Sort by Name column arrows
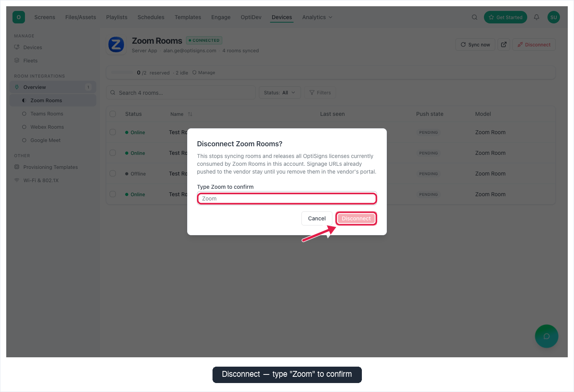The height and width of the screenshot is (392, 574). pyautogui.click(x=190, y=114)
